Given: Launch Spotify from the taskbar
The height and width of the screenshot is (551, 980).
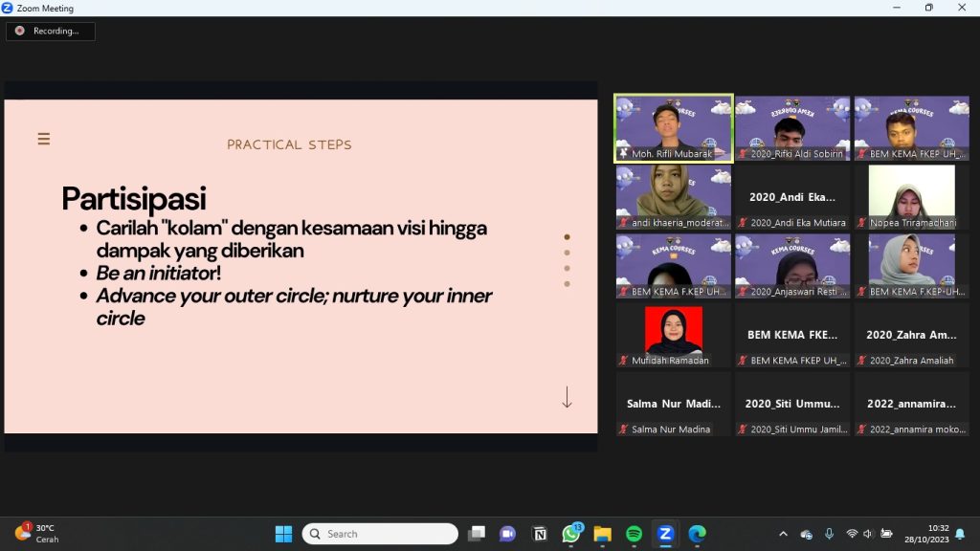Looking at the screenshot, I should pos(634,534).
